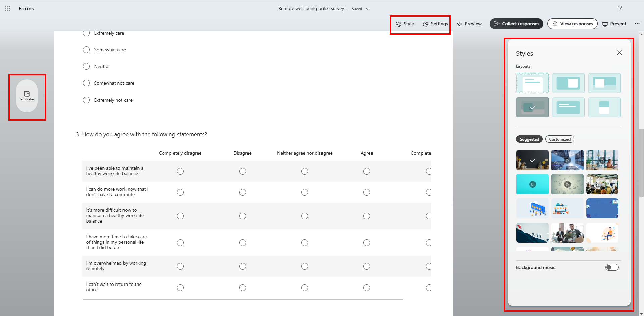The height and width of the screenshot is (316, 644).
Task: Click the View responses button
Action: point(573,24)
